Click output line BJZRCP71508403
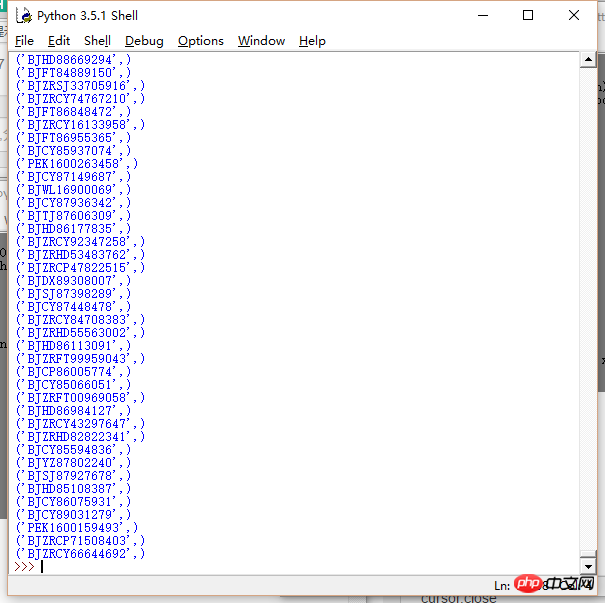The image size is (605, 603). (80, 541)
